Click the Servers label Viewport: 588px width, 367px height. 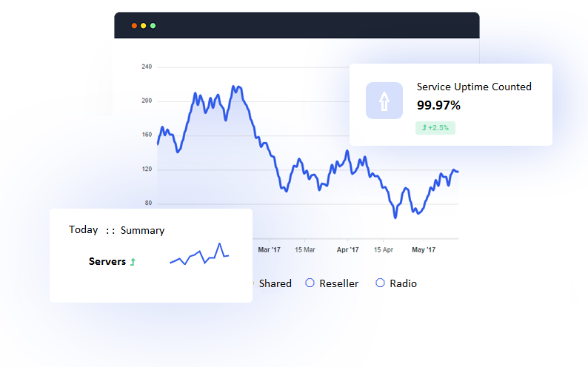[107, 261]
